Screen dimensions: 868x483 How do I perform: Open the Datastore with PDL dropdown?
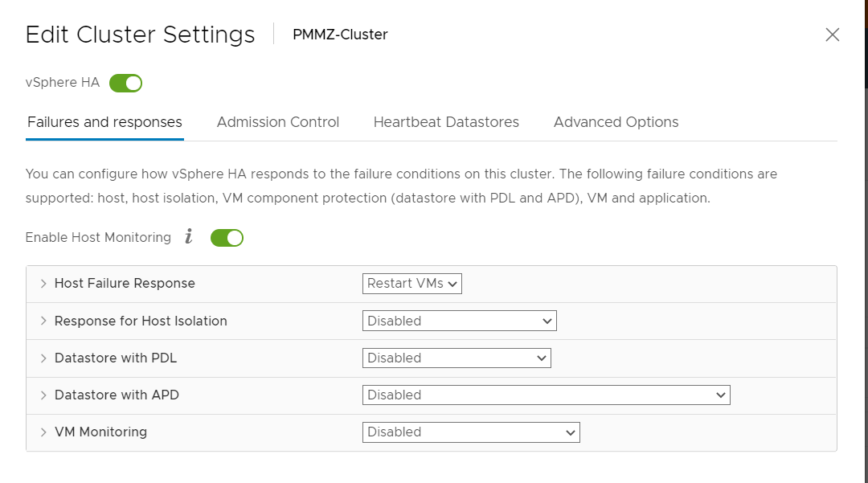457,358
